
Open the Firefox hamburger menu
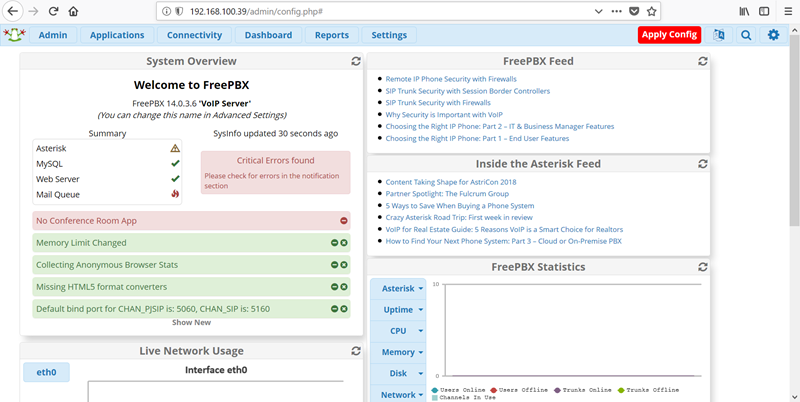pyautogui.click(x=788, y=11)
